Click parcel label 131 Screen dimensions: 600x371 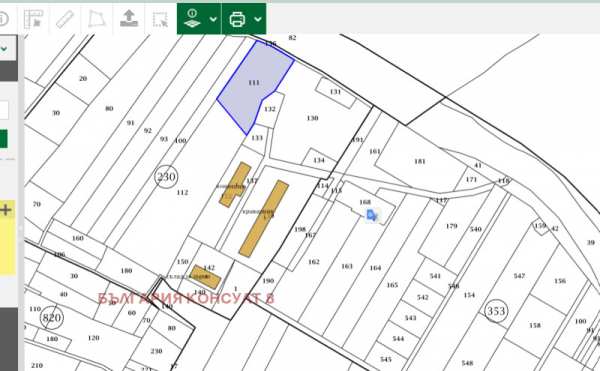[x=335, y=92]
